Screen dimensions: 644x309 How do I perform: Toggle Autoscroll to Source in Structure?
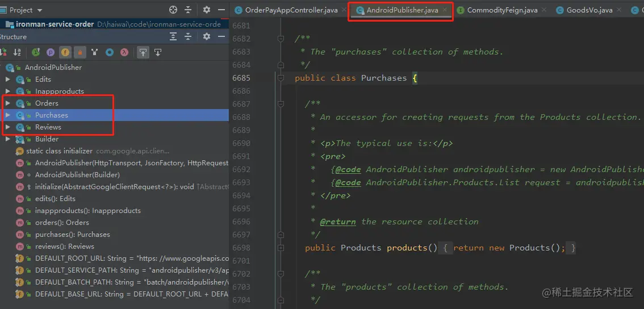[x=143, y=52]
